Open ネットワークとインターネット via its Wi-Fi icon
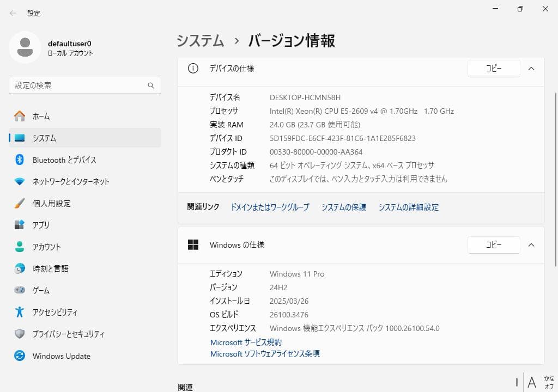The image size is (558, 392). [x=20, y=181]
